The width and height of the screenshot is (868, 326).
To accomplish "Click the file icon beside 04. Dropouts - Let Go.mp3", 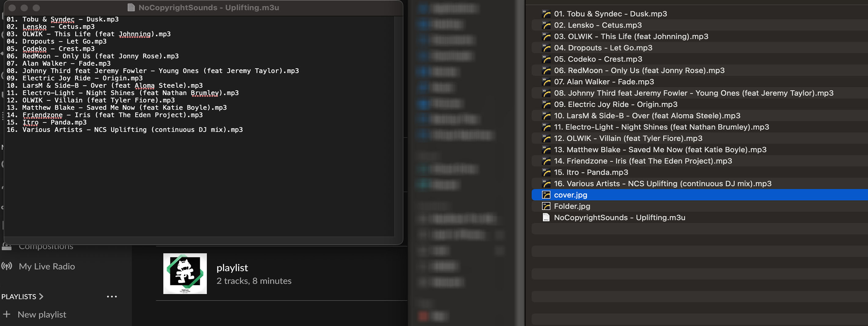I will point(546,48).
